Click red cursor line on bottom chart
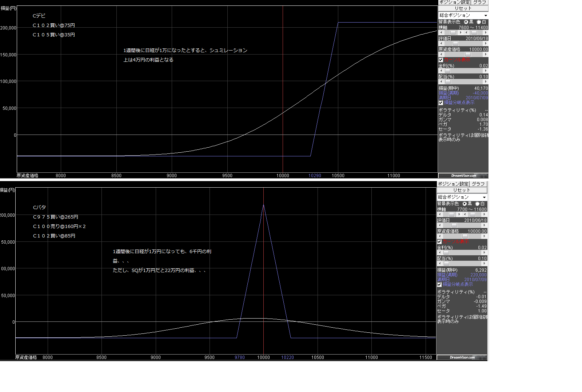This screenshot has height=392, width=582. (x=263, y=255)
